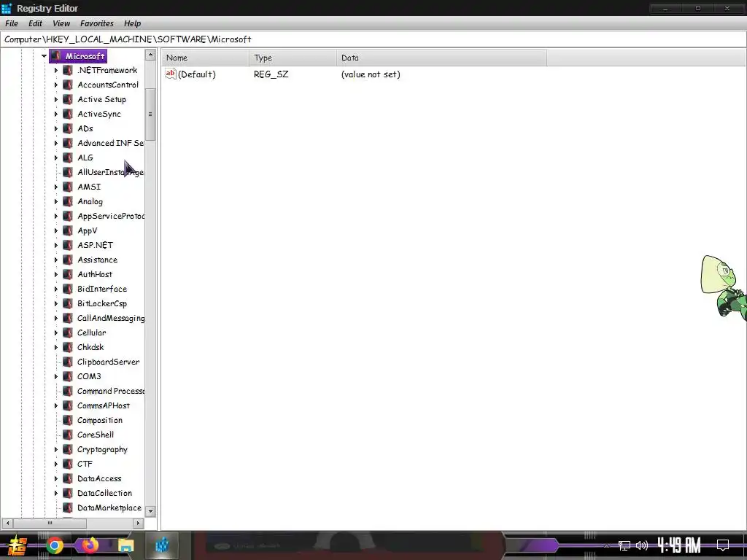Open Firefox from taskbar

tap(90, 545)
